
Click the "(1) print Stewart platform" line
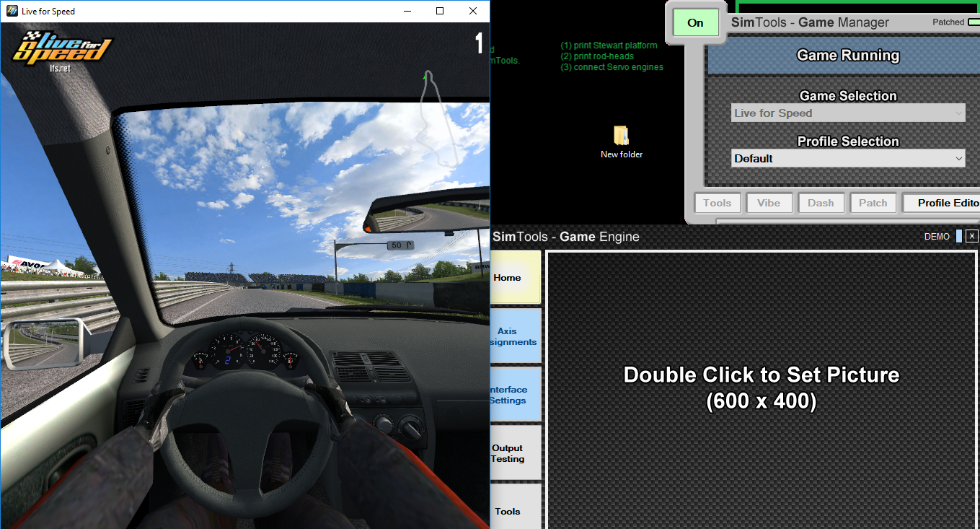[609, 45]
